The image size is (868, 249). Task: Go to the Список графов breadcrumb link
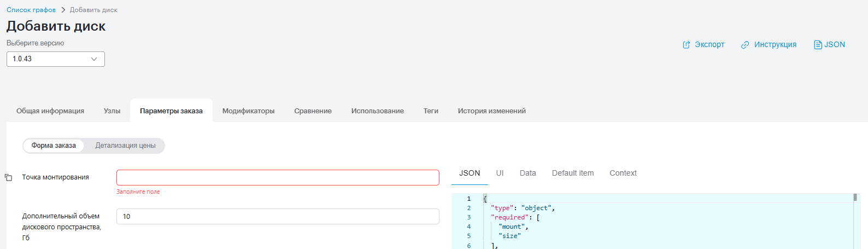point(31,10)
